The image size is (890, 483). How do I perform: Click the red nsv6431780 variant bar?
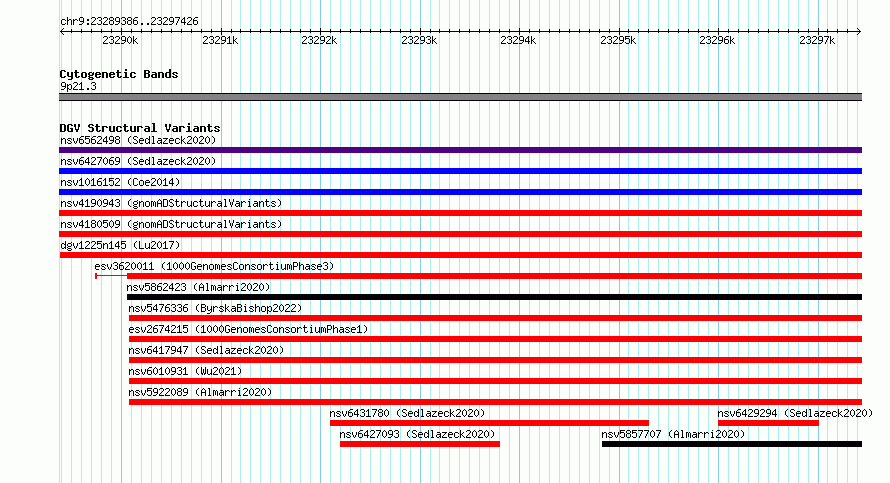[489, 423]
